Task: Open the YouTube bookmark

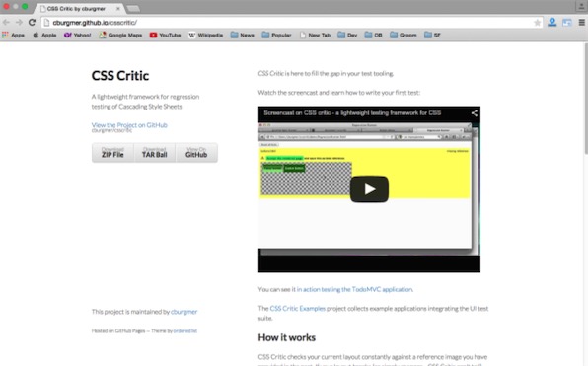Action: pyautogui.click(x=165, y=35)
